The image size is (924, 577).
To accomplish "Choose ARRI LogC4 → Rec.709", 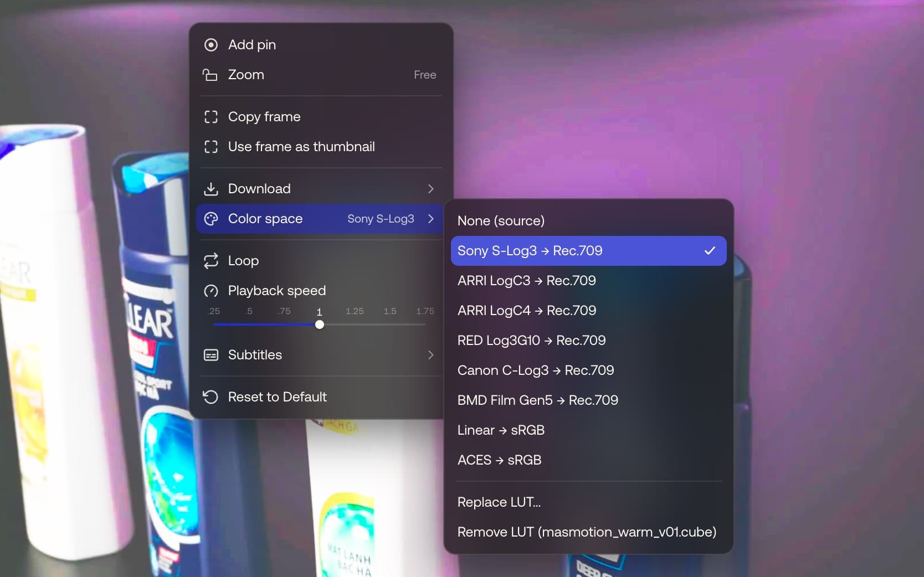I will (588, 311).
